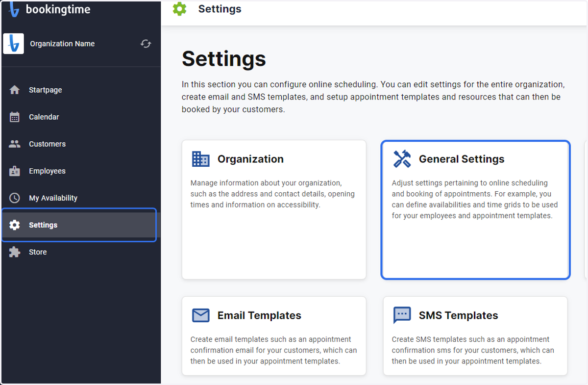Image resolution: width=588 pixels, height=385 pixels.
Task: Click the Organization building icon
Action: pos(201,159)
